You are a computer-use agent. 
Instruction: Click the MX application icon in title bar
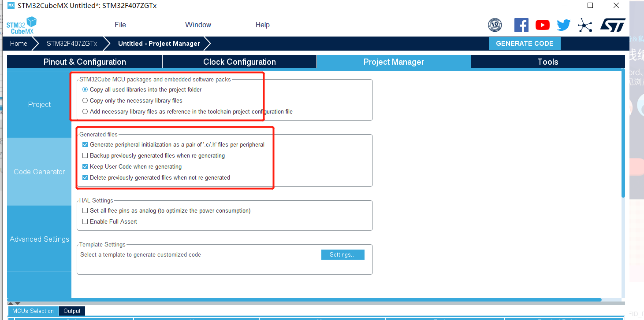coord(11,5)
